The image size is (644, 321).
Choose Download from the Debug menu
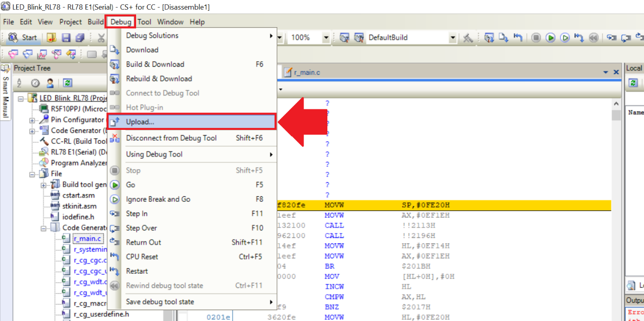[192, 50]
